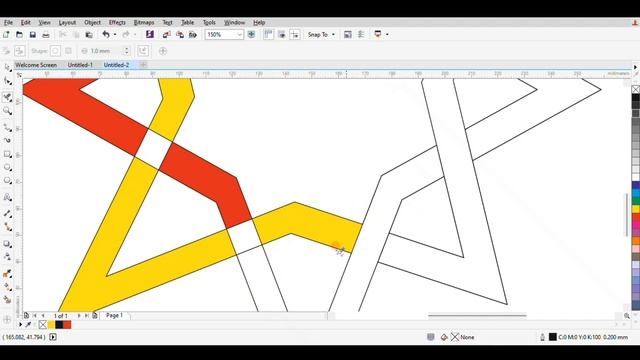Select the Color Eyedropper tool in toolbox
Screen dimensions: 640x360
click(7, 273)
